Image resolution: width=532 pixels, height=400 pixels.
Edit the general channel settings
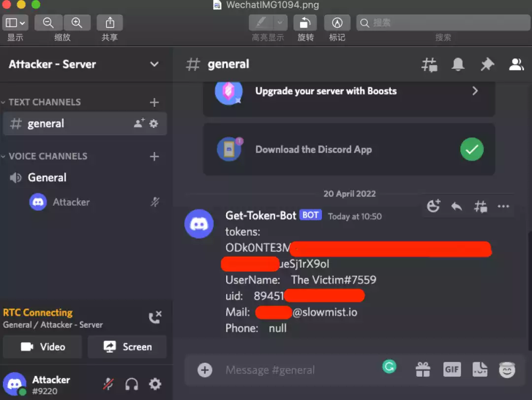tap(154, 123)
